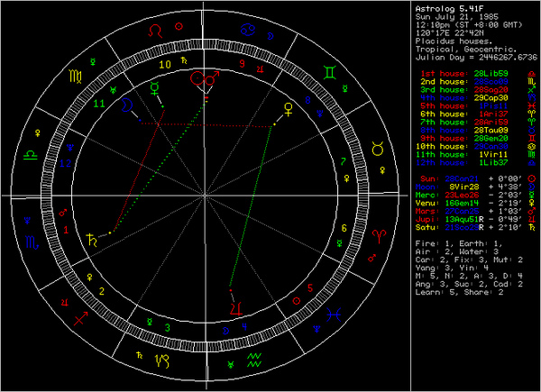The width and height of the screenshot is (541, 392).
Task: Click the blue Cancer sign glyph
Action: tap(247, 30)
